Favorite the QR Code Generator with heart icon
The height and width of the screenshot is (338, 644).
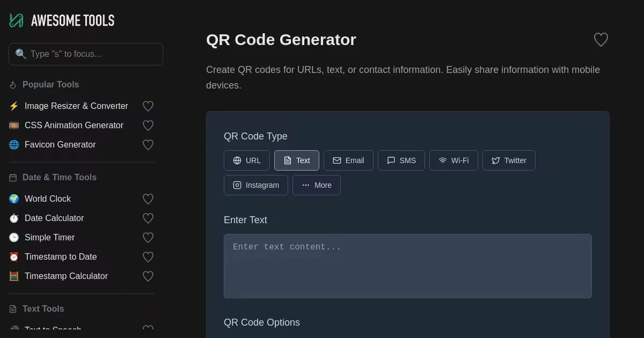[x=601, y=40]
